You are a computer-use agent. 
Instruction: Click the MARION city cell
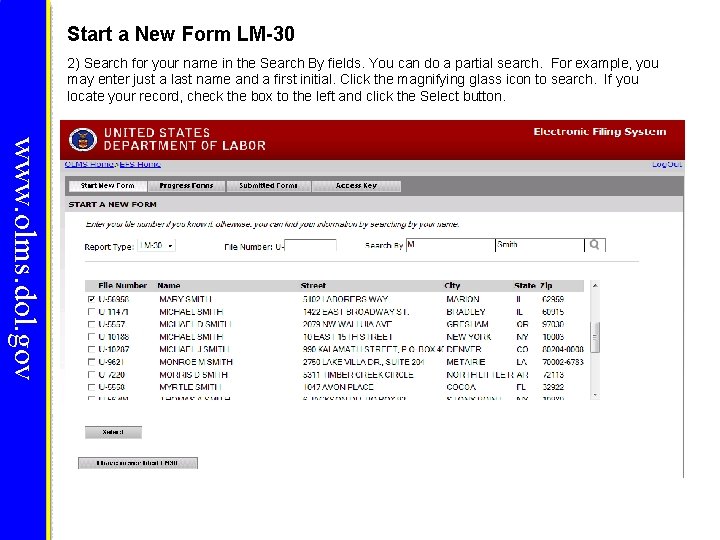(463, 299)
